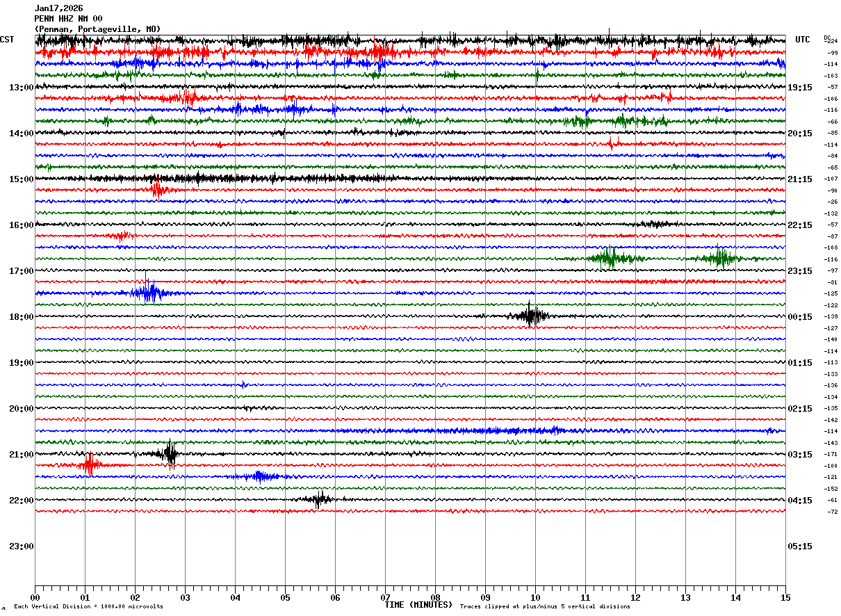Viewport: 841px width, 616px height.
Task: Click the DC offset value '-26'
Action: (x=832, y=202)
